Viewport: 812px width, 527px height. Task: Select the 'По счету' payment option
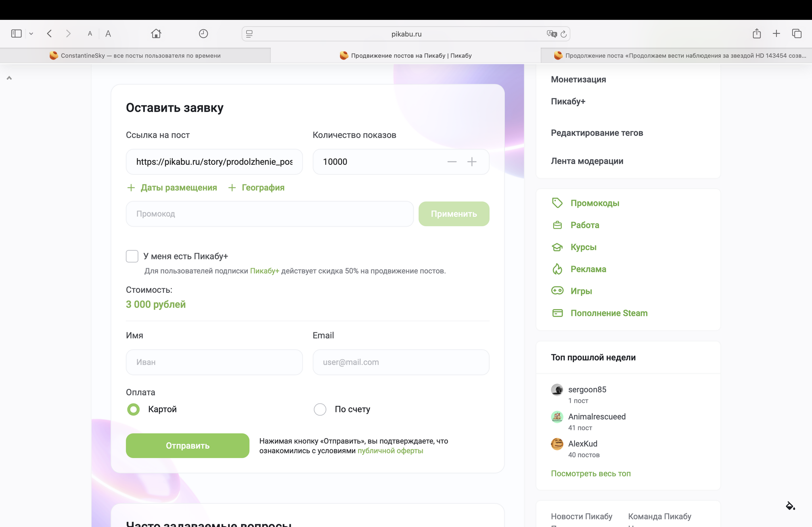[x=320, y=409]
